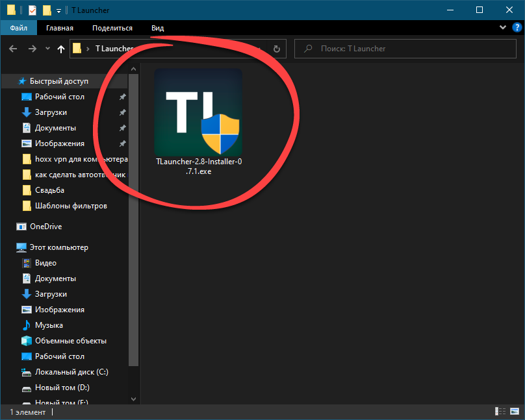The image size is (525, 420).
Task: Click the Up one level arrow
Action: (x=62, y=49)
